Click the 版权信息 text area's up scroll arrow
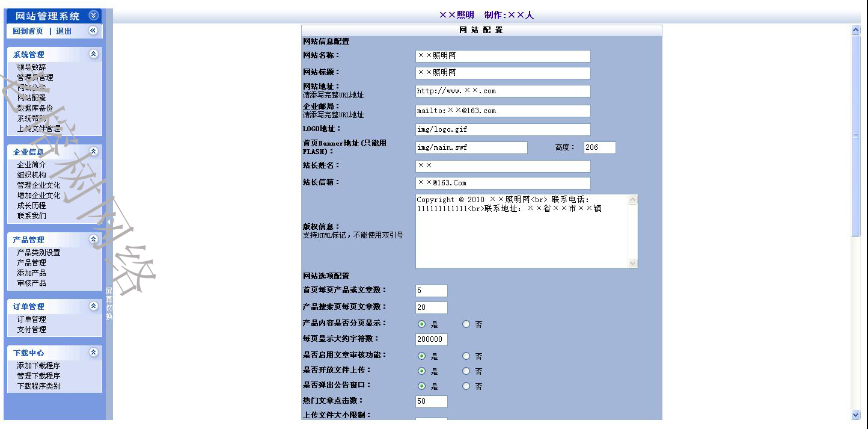 pyautogui.click(x=632, y=200)
